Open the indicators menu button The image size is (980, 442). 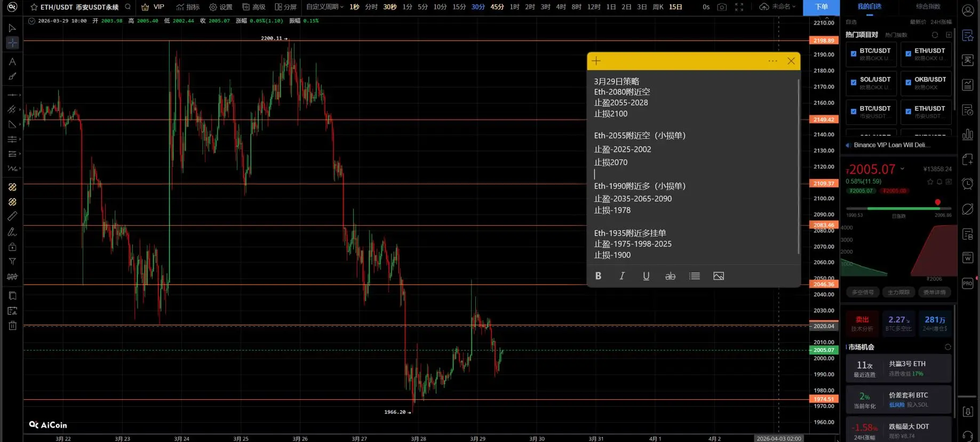[x=188, y=7]
